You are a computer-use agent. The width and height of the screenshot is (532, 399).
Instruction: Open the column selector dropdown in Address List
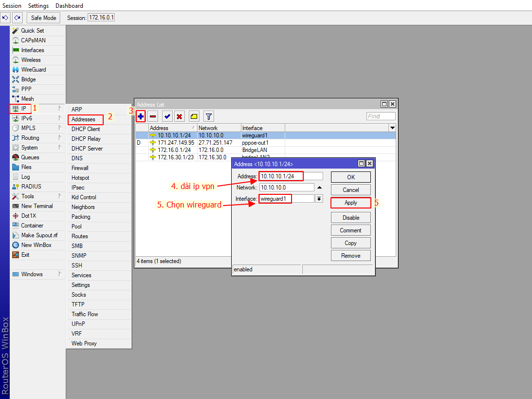tap(392, 127)
